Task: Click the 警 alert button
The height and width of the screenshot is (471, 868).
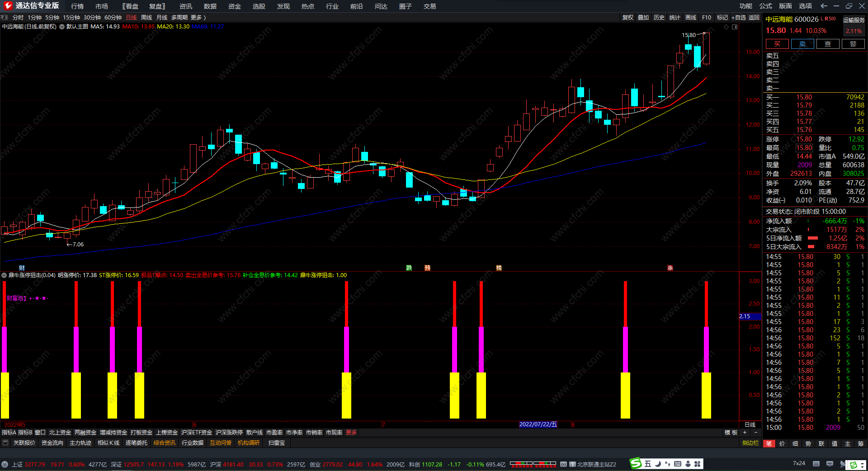Action: coord(853,44)
